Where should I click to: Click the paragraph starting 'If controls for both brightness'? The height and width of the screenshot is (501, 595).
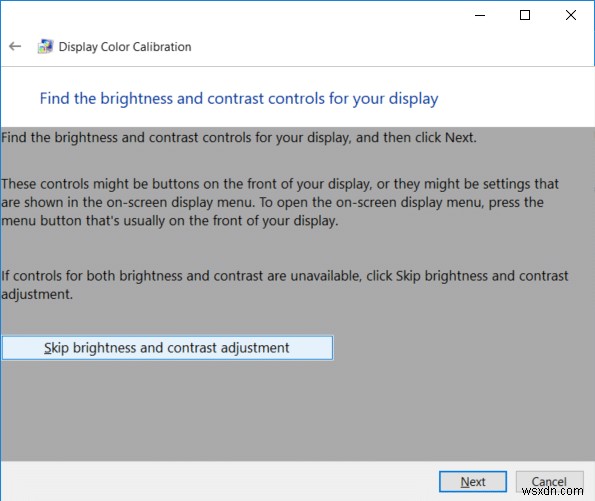(x=285, y=285)
